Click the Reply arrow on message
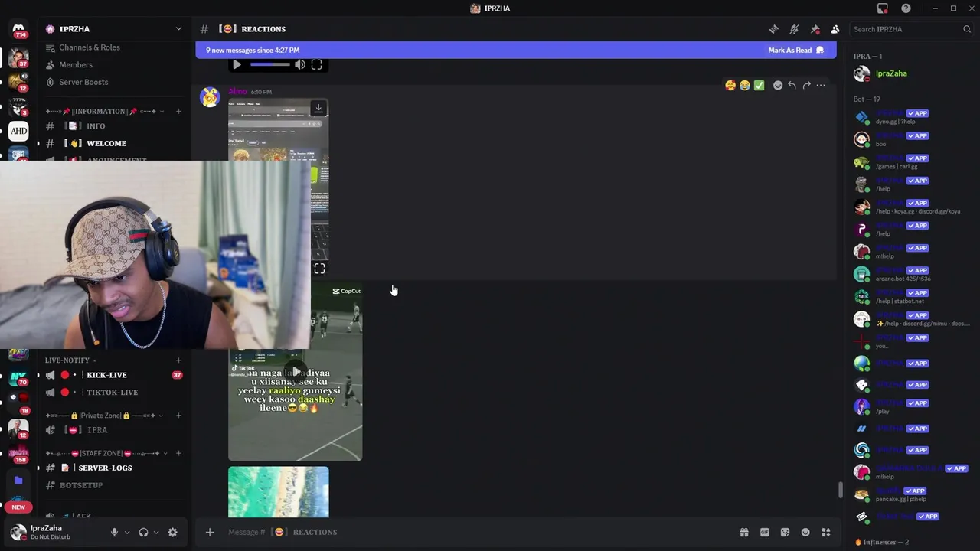 792,86
